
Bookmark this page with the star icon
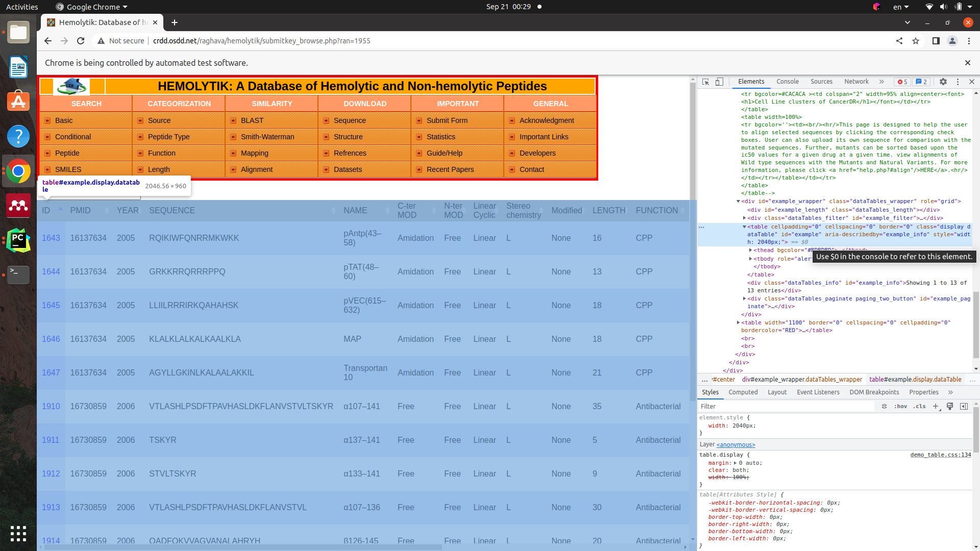[x=916, y=41]
